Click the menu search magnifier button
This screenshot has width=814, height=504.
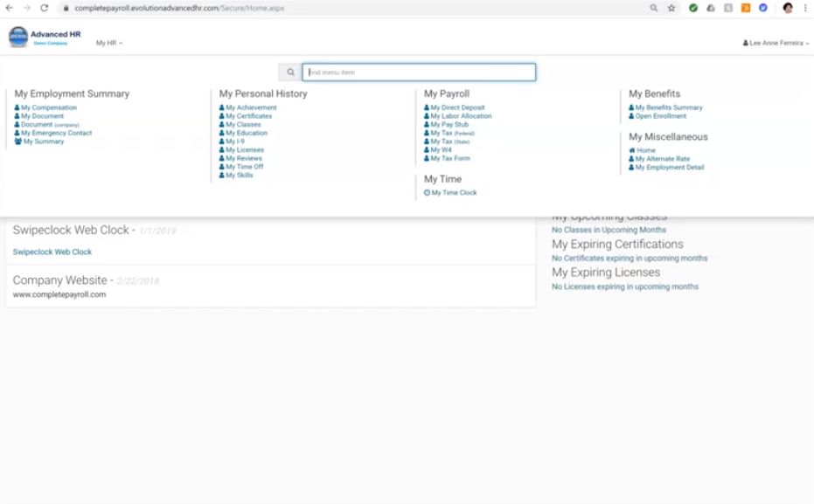[290, 72]
